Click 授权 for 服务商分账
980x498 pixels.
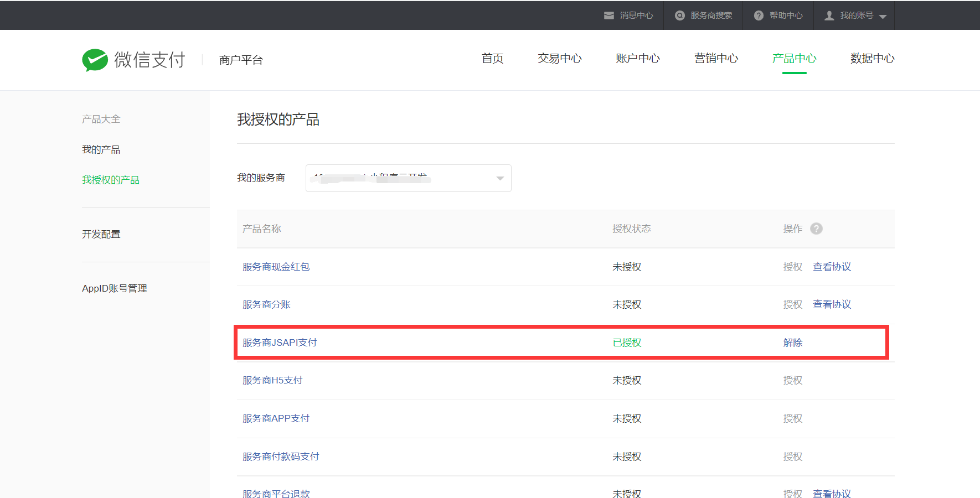(792, 304)
